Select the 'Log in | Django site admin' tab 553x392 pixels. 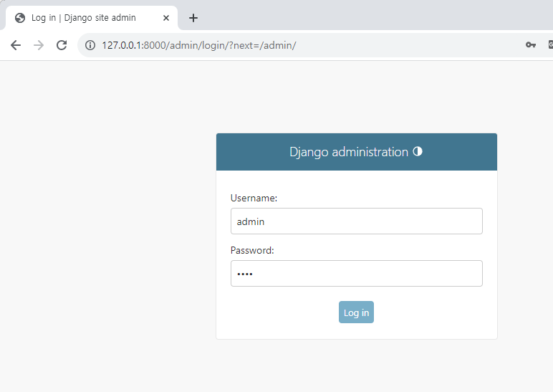coord(92,18)
